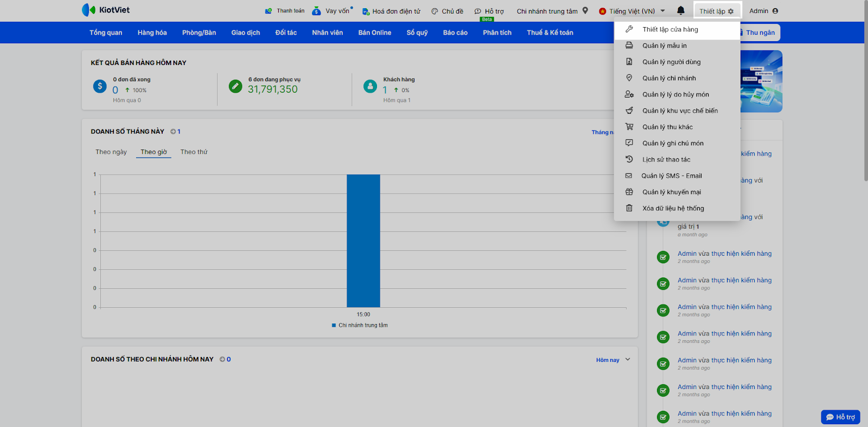Open the Bán Online navigation menu
The image size is (868, 427).
[x=375, y=33]
